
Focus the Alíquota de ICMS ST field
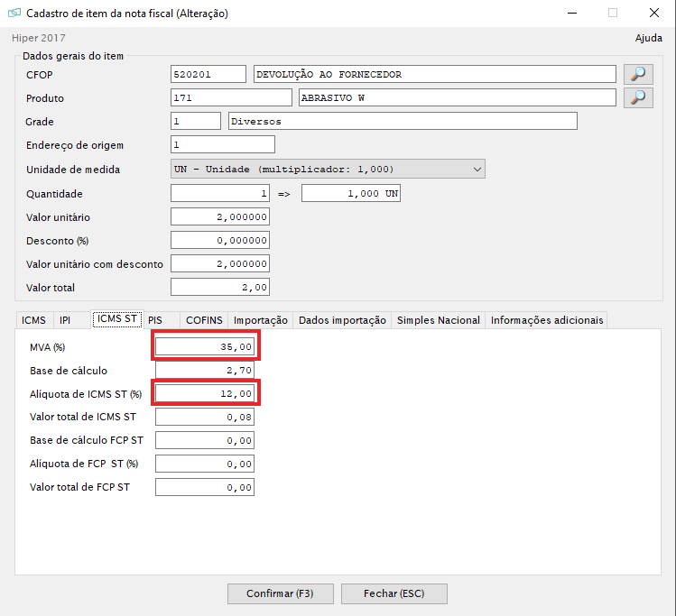click(x=207, y=393)
